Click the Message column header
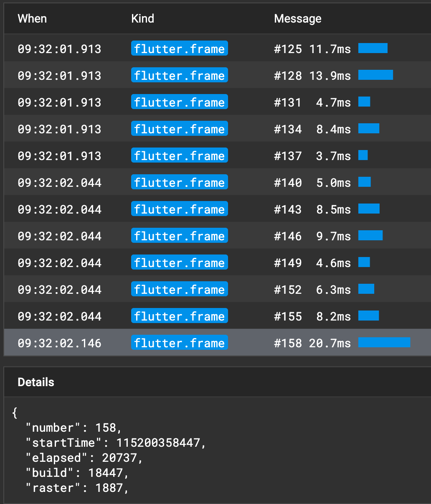Viewport: 431px width, 504px height. pos(297,18)
